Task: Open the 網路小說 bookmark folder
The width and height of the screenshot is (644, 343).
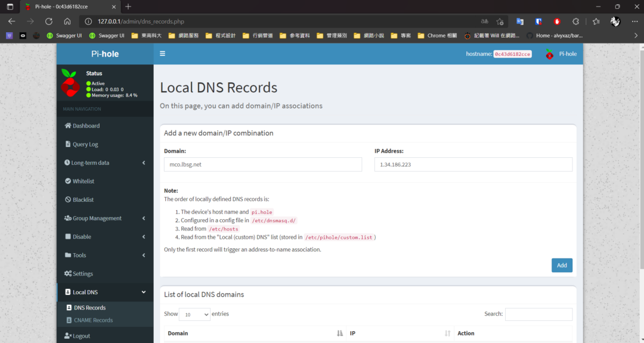Action: click(x=369, y=36)
